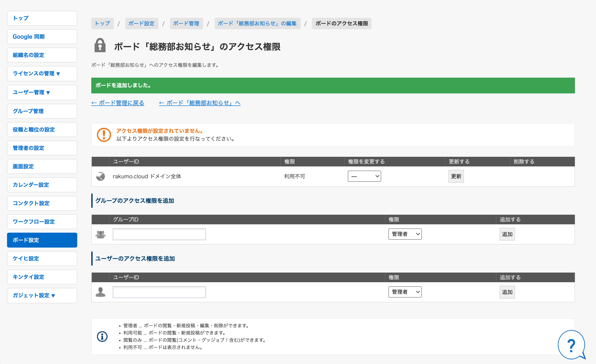Expand the ユーザー管理 sidebar menu

pos(42,92)
